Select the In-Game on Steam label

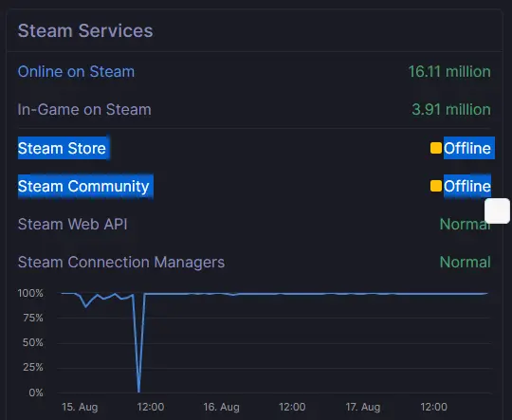click(84, 109)
